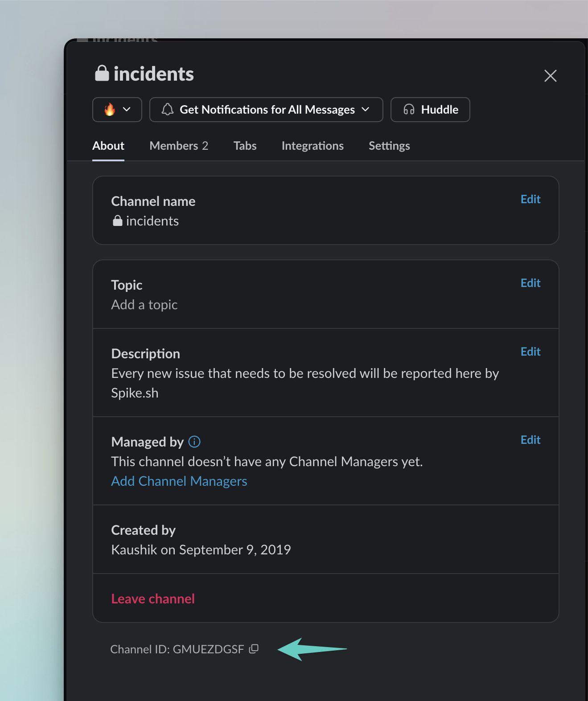Image resolution: width=588 pixels, height=701 pixels.
Task: Click the headphones Huddle icon
Action: pos(409,110)
